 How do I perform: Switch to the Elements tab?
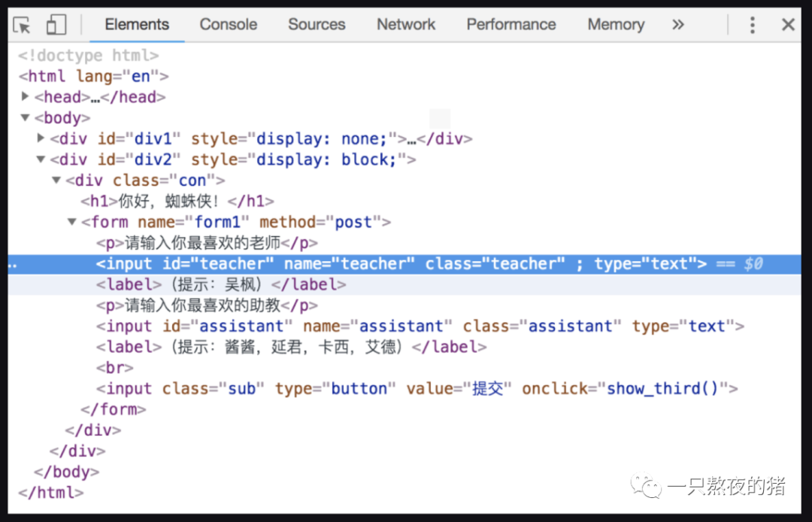137,24
